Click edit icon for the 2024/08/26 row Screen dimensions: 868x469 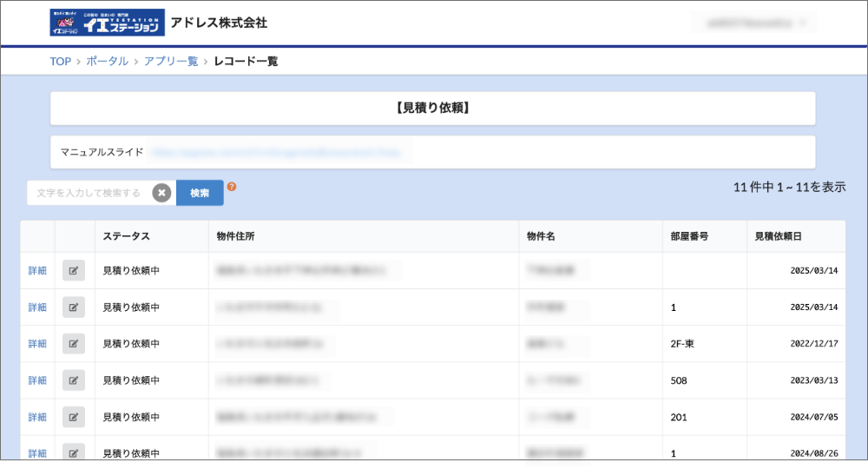coord(74,452)
